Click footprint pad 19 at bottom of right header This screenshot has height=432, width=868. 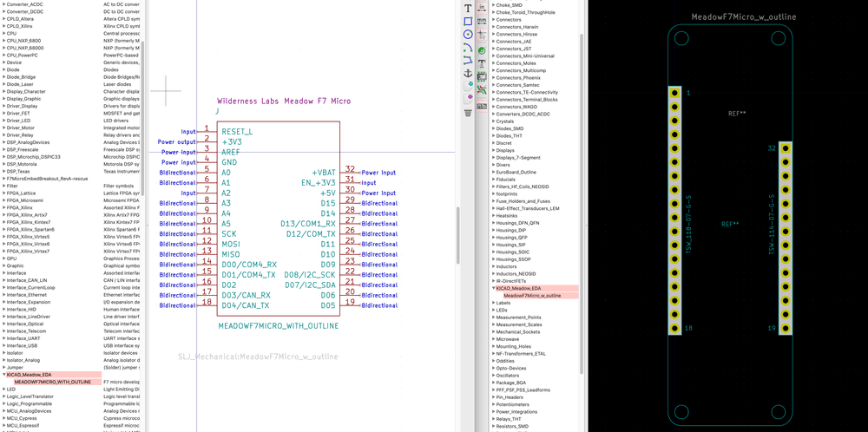[x=785, y=328]
